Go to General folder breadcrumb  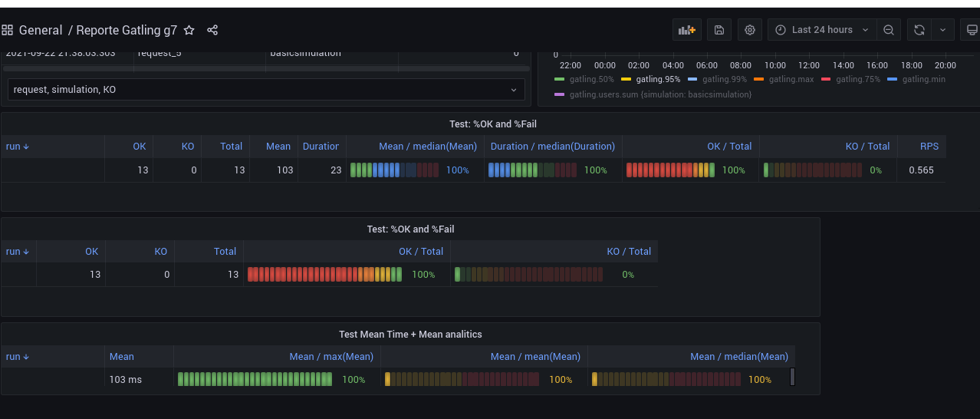[41, 31]
